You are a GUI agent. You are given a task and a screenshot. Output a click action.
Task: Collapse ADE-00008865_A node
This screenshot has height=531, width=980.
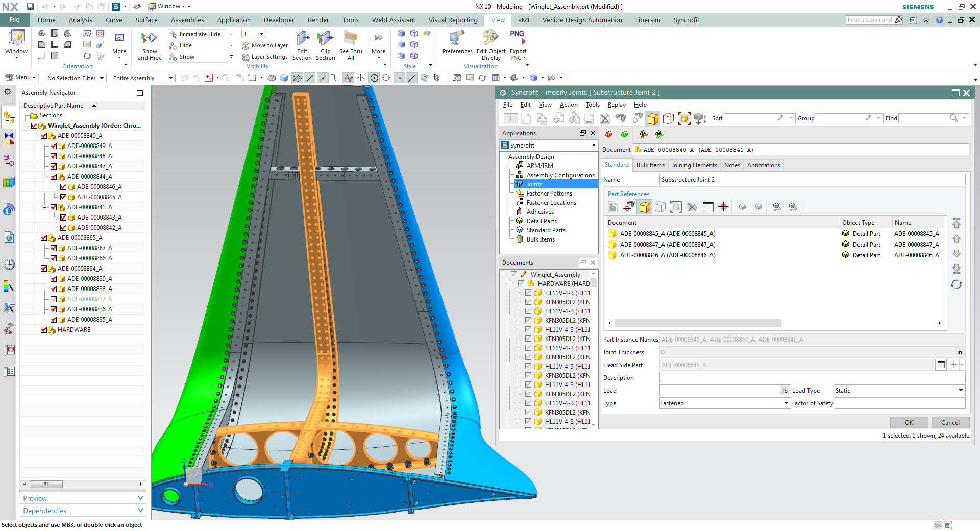35,238
